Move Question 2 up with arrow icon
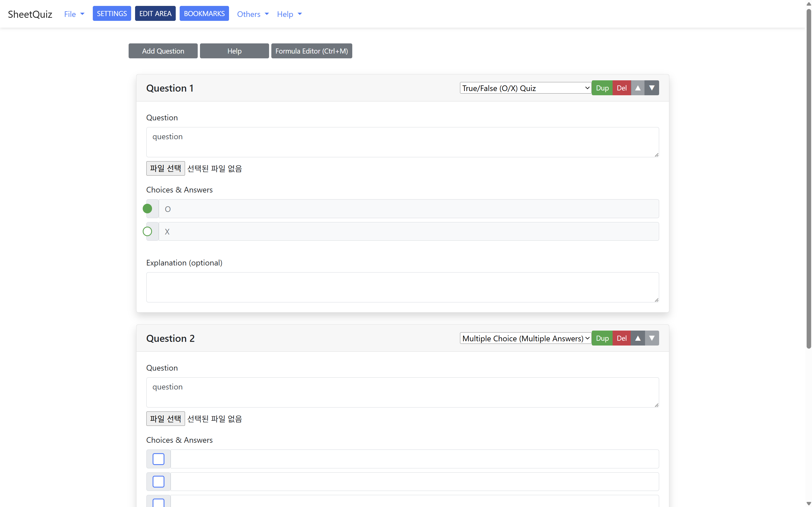This screenshot has width=812, height=507. (x=637, y=338)
